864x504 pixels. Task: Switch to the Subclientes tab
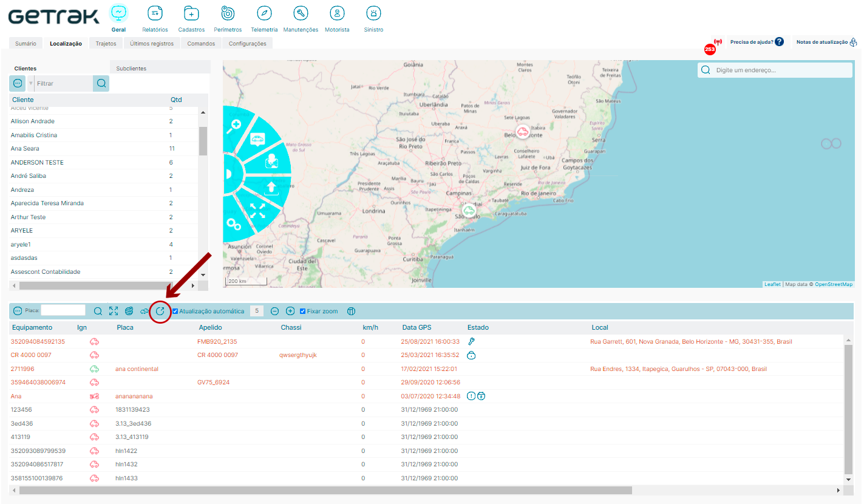[x=131, y=69]
